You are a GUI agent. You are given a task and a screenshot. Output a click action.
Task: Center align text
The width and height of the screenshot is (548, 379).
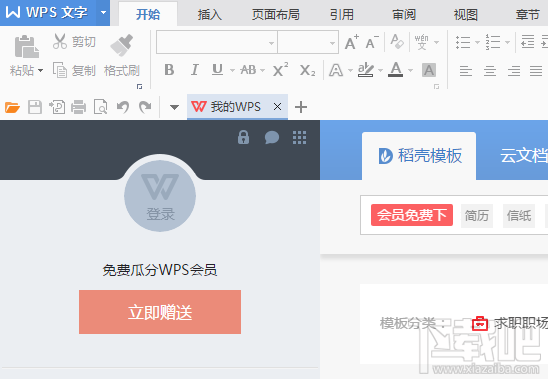pos(490,71)
